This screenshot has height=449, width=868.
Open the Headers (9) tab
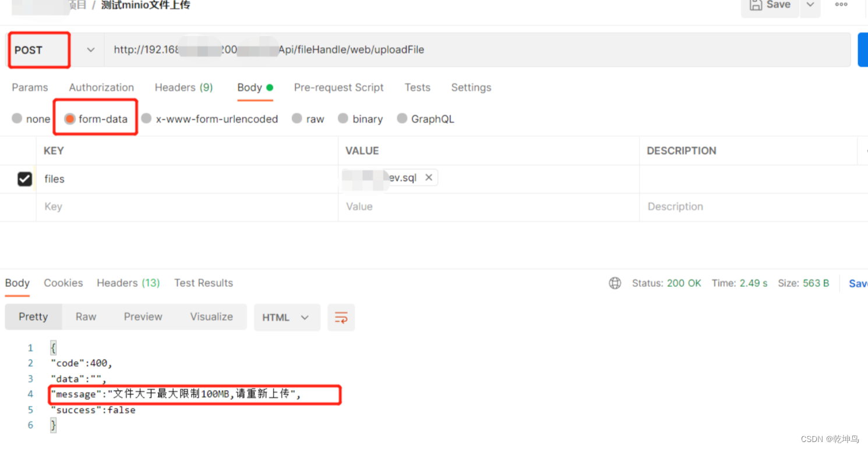[184, 87]
